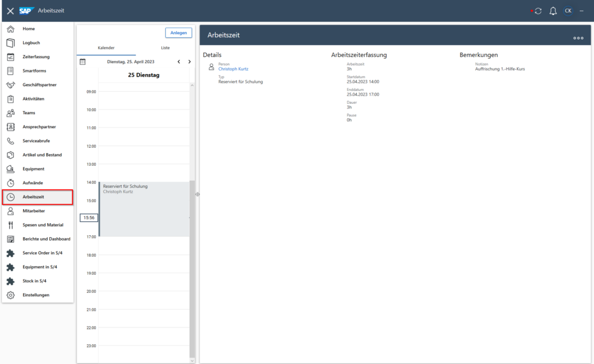Switch to the Liste tab

165,47
